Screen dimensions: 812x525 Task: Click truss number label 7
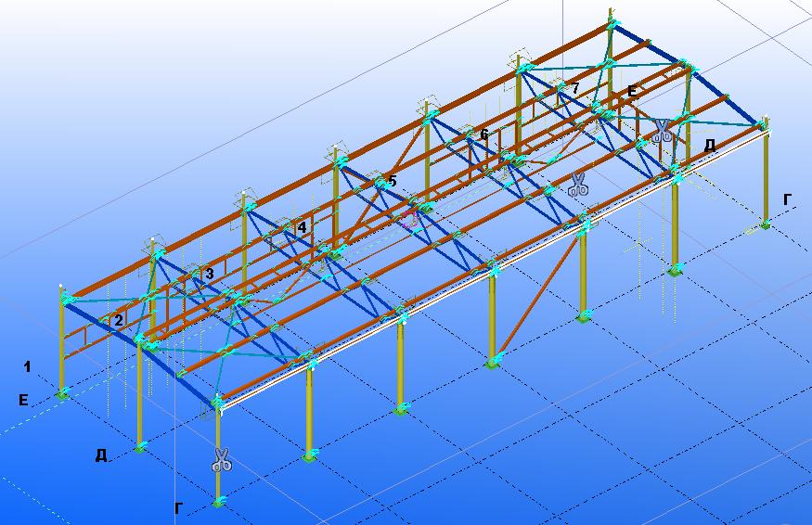575,88
